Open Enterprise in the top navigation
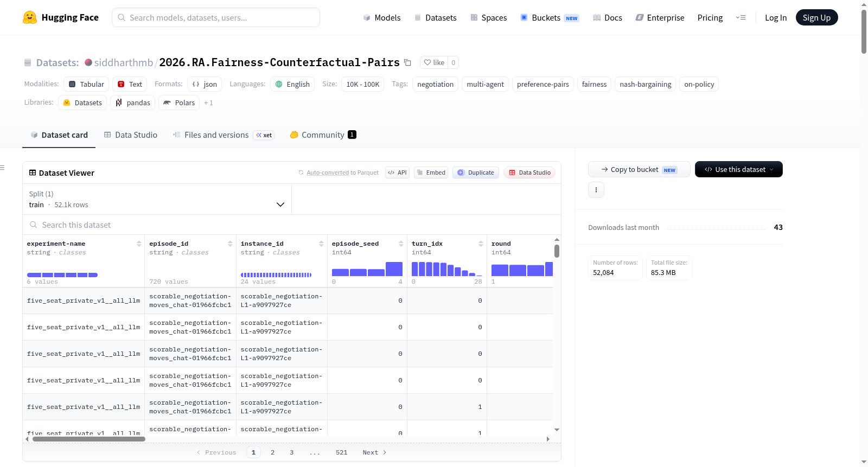868x467 pixels. [660, 17]
